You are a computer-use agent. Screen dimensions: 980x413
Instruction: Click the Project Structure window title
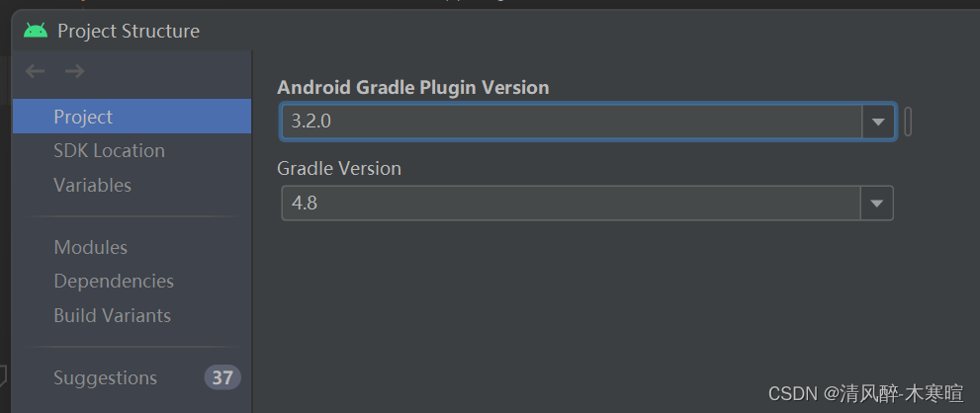click(x=129, y=31)
